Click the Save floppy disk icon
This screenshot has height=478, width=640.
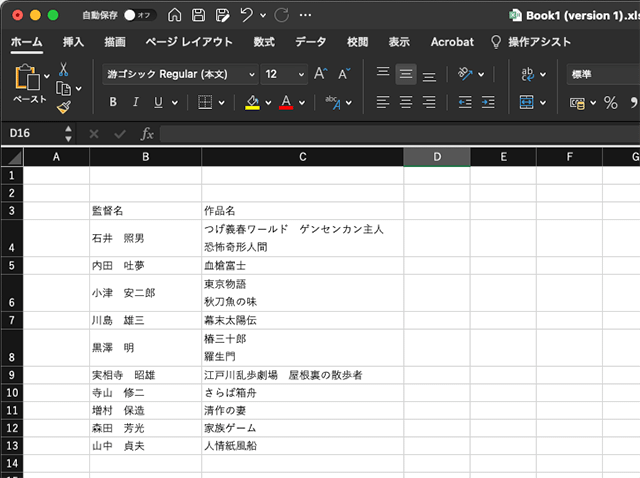198,16
